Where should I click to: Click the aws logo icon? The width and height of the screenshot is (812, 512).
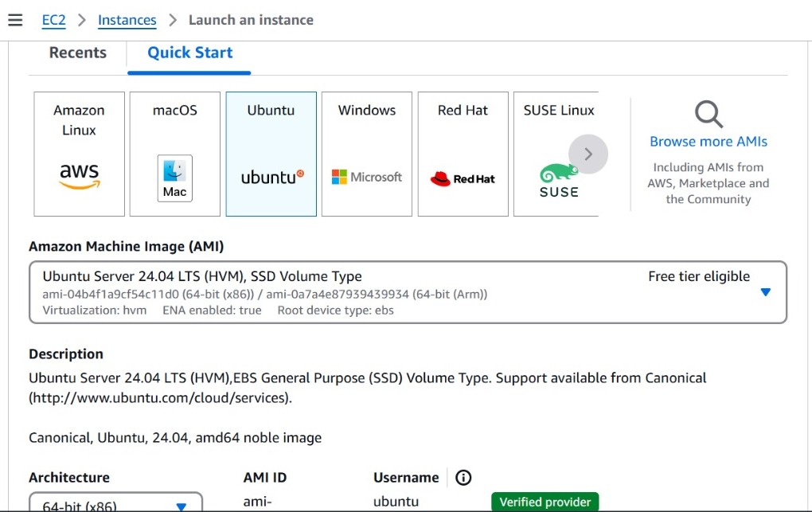click(x=80, y=176)
